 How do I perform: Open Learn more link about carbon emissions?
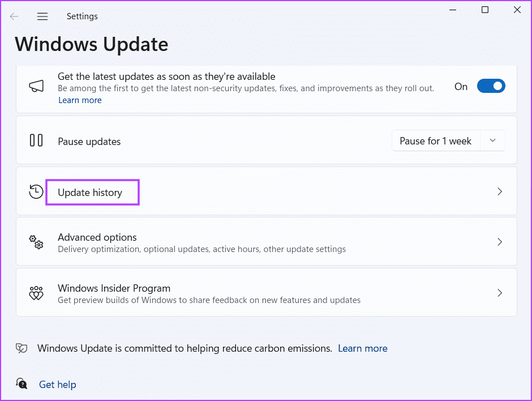click(363, 348)
